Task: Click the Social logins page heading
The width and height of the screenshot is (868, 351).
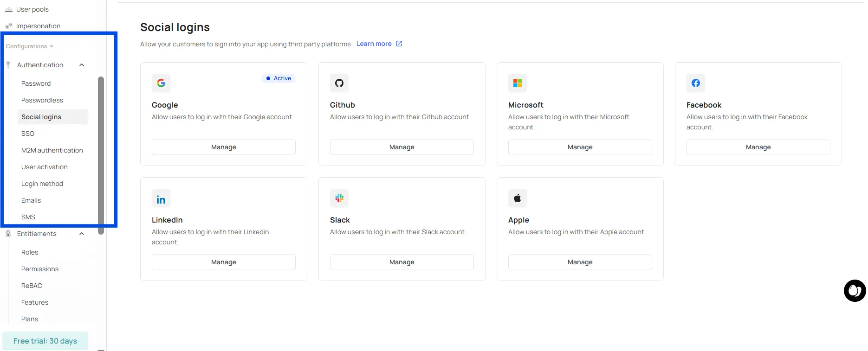Action: 175,27
